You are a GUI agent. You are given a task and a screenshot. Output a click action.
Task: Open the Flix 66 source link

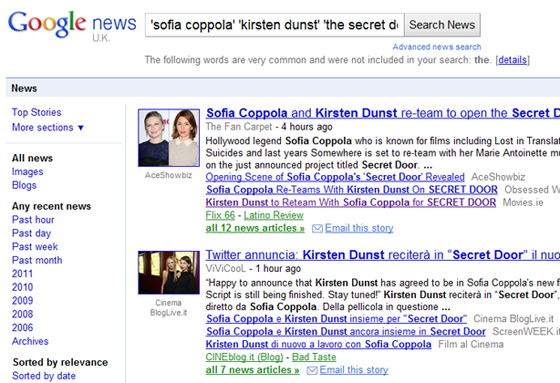(x=220, y=215)
